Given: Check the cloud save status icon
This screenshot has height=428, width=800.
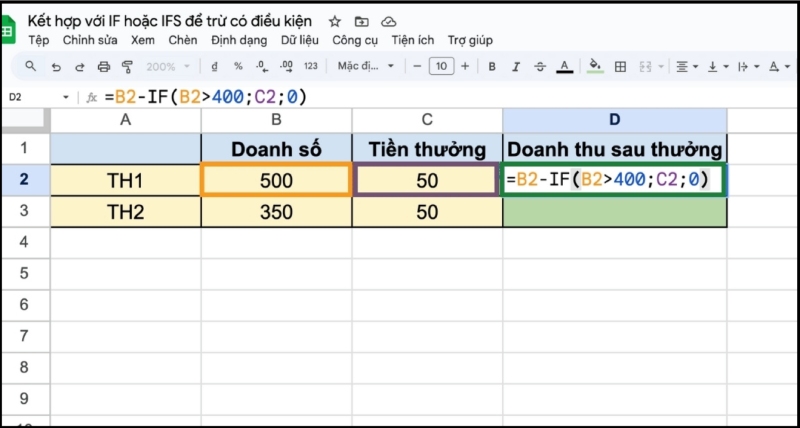Looking at the screenshot, I should (389, 21).
